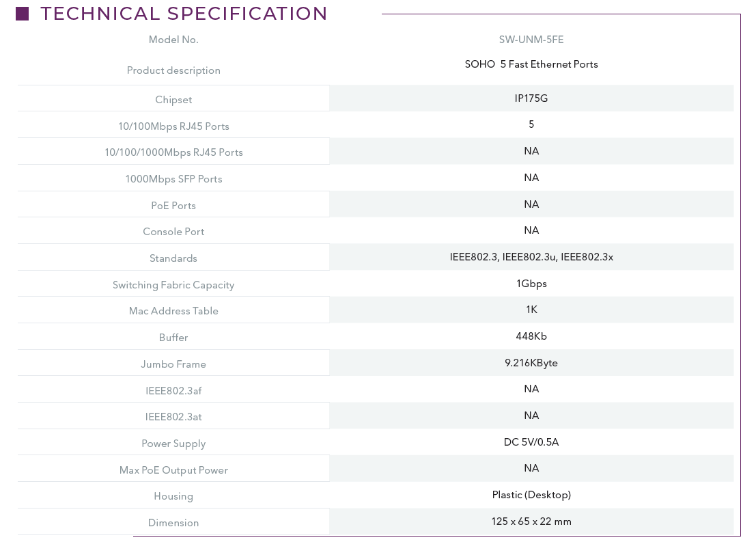This screenshot has height=542, width=756.
Task: Click the Model No. label
Action: coord(173,40)
